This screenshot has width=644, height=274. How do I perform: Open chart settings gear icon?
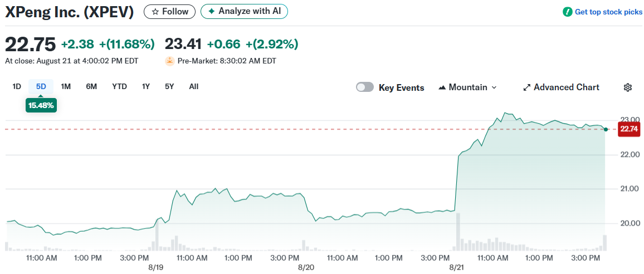tap(628, 87)
